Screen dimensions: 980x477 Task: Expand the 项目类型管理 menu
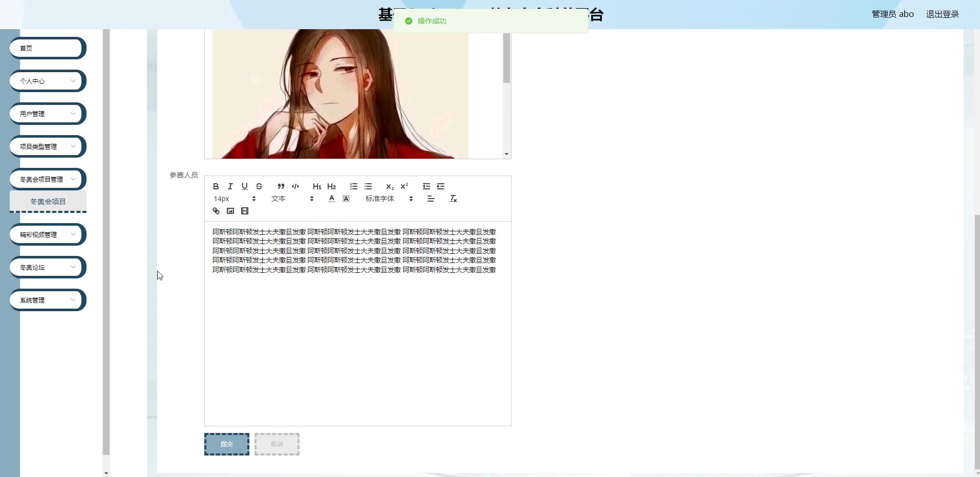point(48,146)
